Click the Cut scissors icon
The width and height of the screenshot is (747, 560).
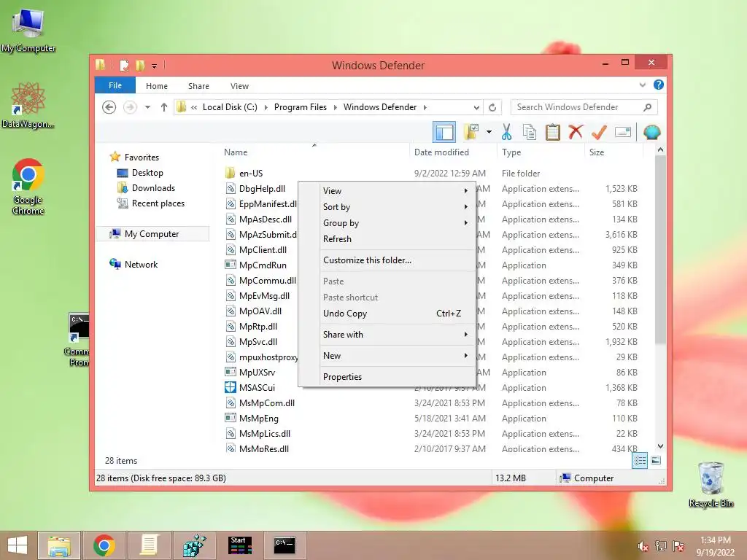[506, 132]
